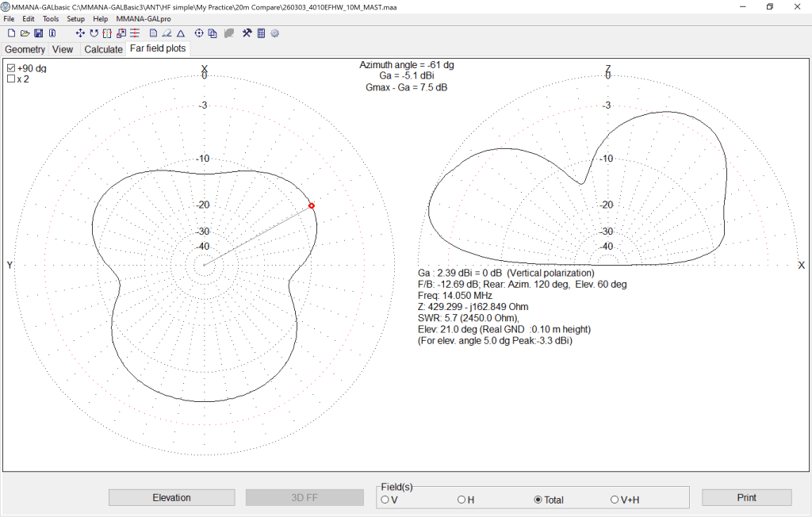Enable the x 2 checkbox
The width and height of the screenshot is (812, 517).
11,79
